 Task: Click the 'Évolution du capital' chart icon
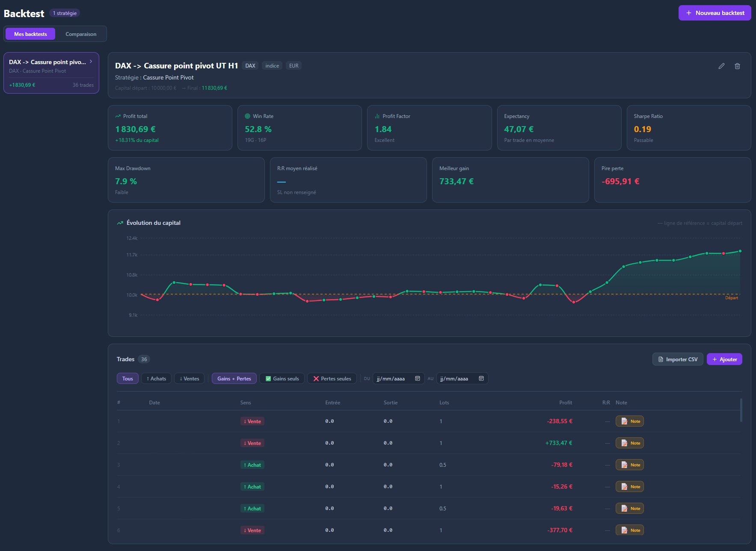tap(120, 223)
